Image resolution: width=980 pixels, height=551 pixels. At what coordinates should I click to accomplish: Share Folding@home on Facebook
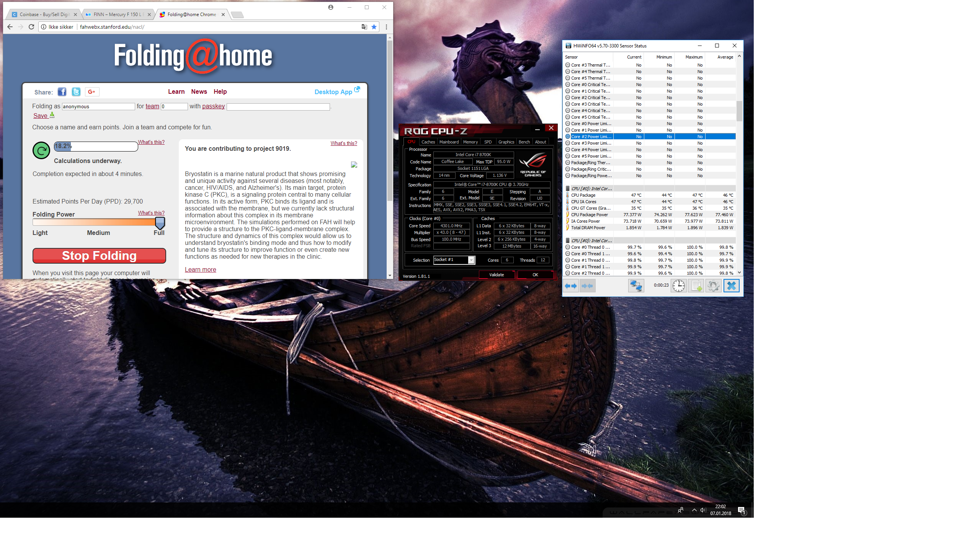[62, 92]
